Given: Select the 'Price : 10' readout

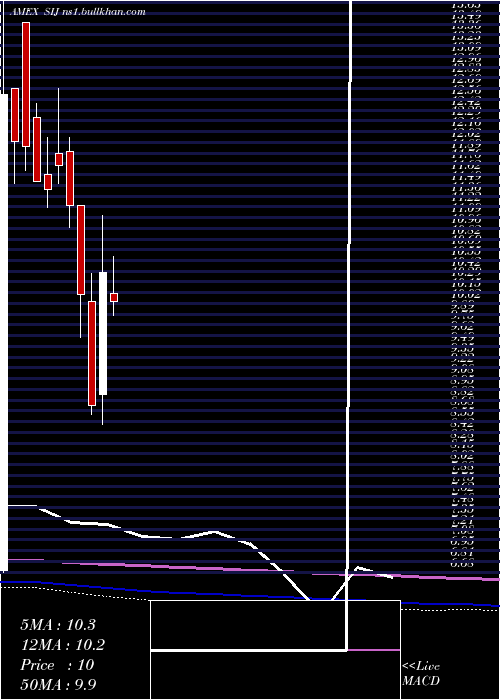Looking at the screenshot, I should [x=57, y=665].
